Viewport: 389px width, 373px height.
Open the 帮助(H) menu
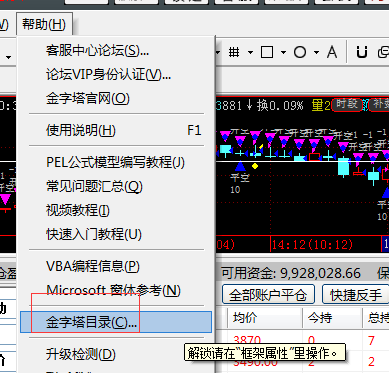(44, 24)
